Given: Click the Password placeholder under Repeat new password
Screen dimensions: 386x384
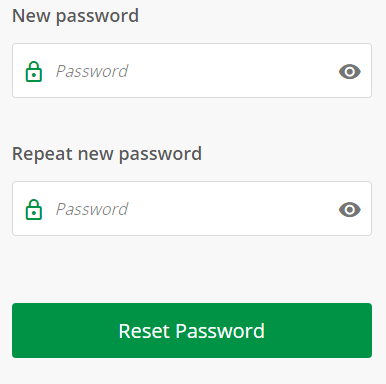Looking at the screenshot, I should coord(92,209).
